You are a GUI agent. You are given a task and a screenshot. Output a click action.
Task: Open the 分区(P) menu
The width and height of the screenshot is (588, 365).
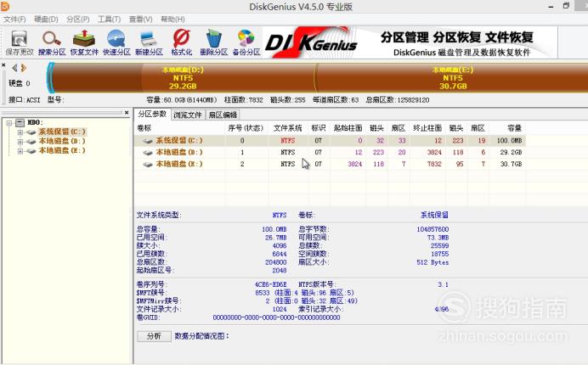[x=78, y=20]
